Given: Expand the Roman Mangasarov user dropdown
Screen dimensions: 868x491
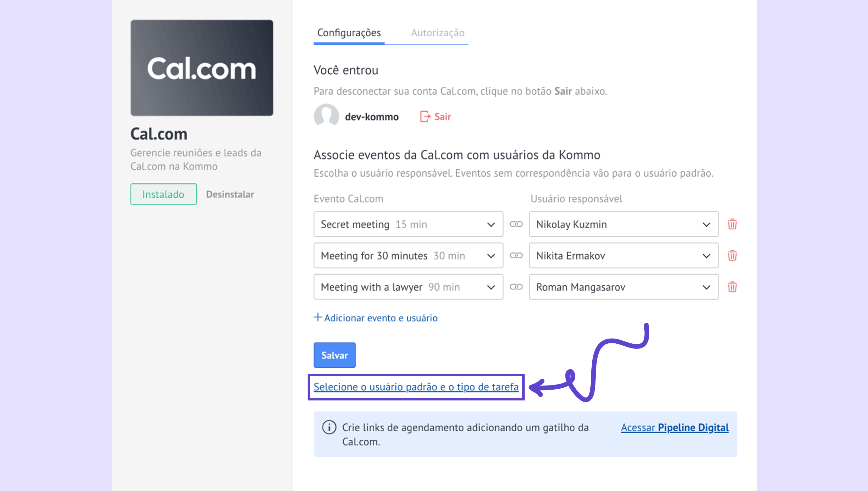Looking at the screenshot, I should pos(623,287).
